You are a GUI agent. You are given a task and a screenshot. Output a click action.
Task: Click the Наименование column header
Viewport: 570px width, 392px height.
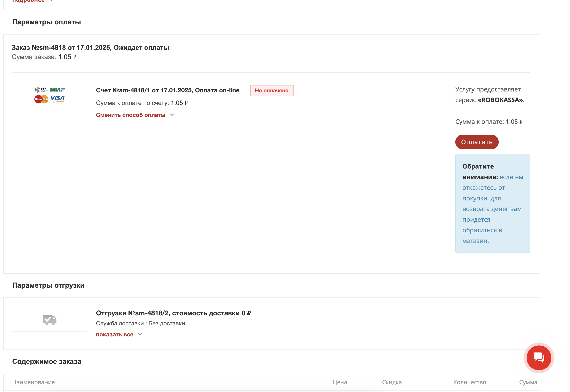point(34,382)
